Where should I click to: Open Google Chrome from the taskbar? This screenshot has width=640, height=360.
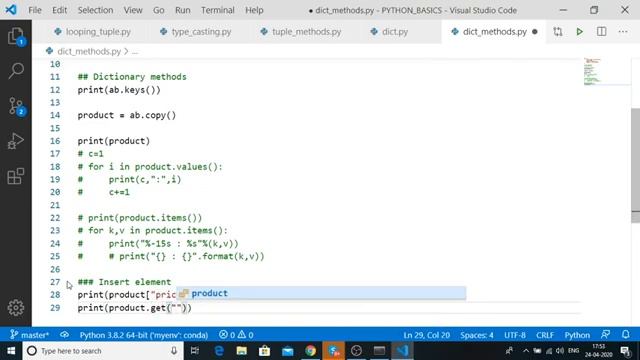click(x=310, y=351)
